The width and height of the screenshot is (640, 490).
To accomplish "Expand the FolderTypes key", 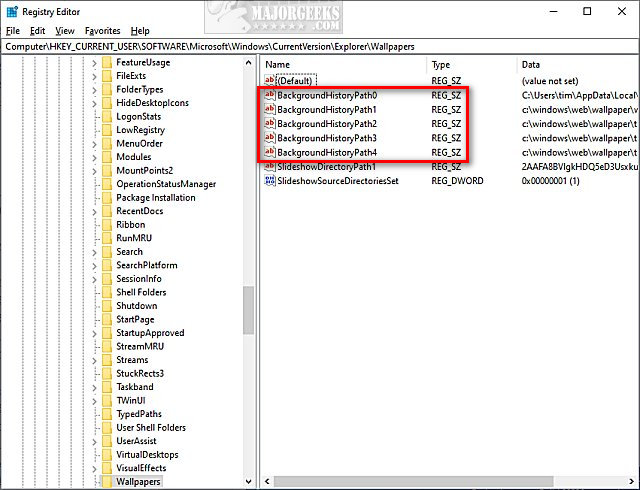I will pos(94,90).
